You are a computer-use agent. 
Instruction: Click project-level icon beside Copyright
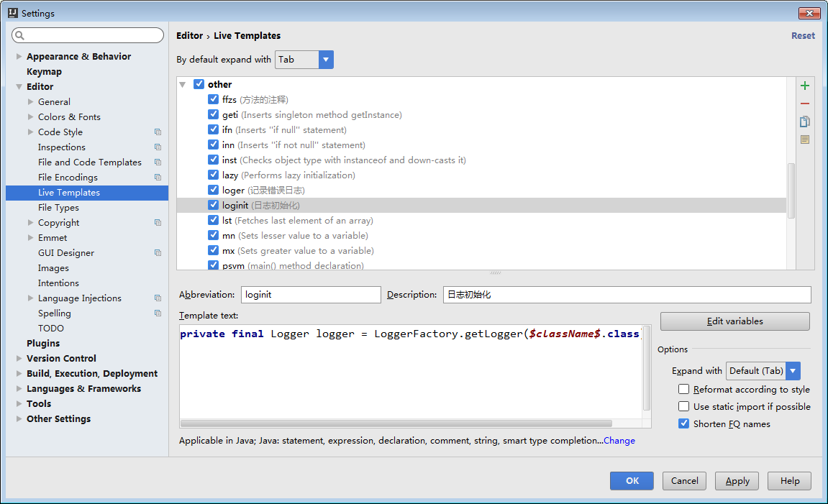click(x=158, y=223)
